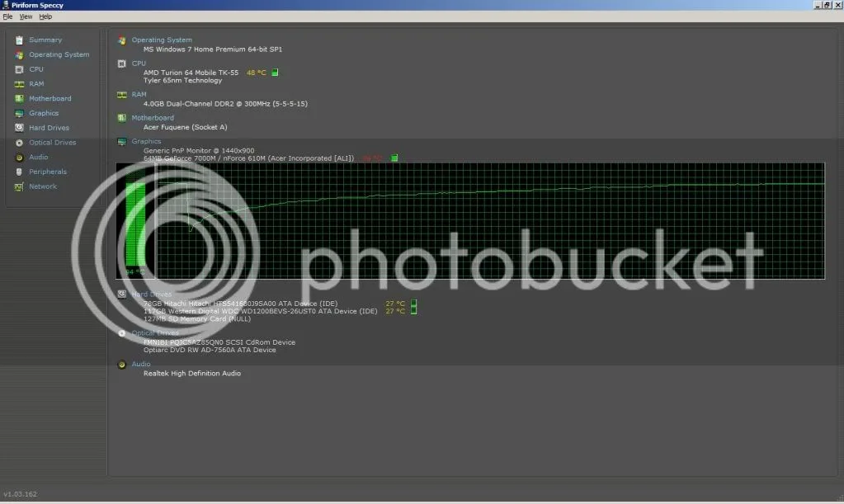Go to the CPU sidebar entry
This screenshot has width=844, height=504.
(x=36, y=68)
